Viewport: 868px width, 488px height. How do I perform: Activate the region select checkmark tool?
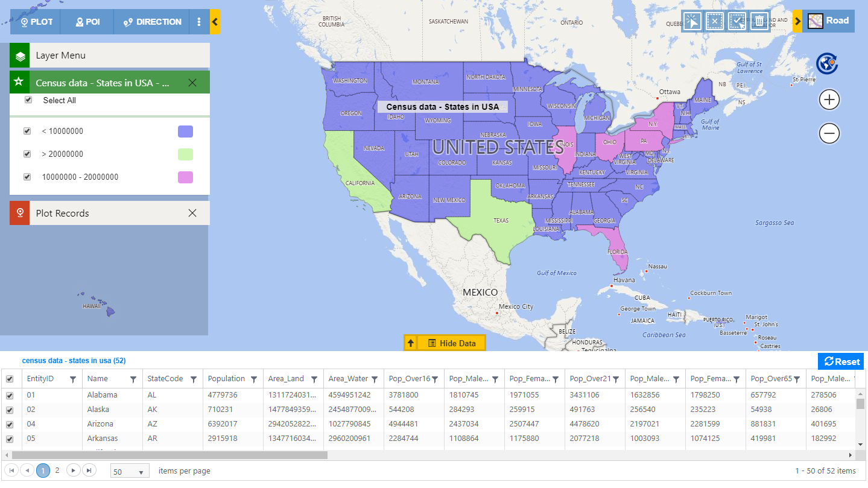pos(737,21)
